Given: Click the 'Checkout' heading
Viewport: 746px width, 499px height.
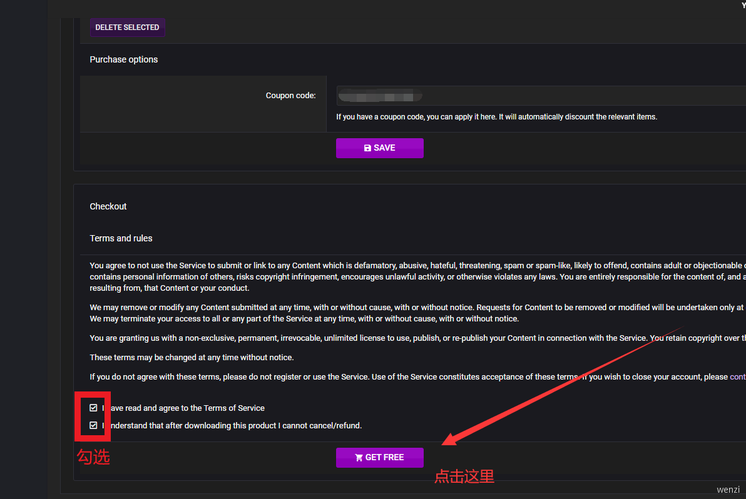Looking at the screenshot, I should pos(108,206).
